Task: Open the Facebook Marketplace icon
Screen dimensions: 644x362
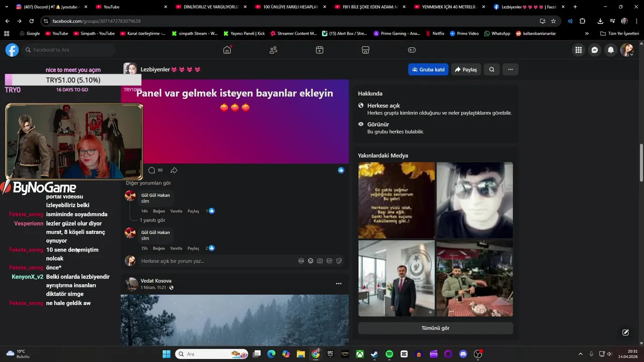Action: (x=366, y=50)
